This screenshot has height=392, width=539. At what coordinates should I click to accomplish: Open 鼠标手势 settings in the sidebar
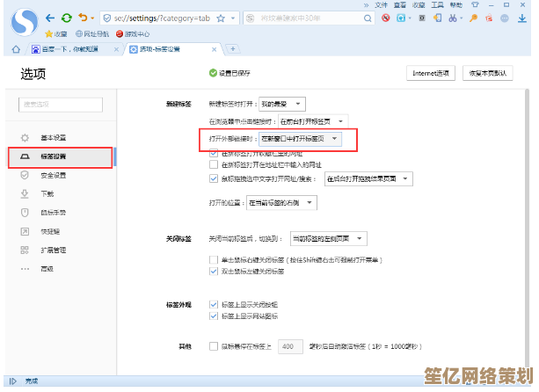pyautogui.click(x=53, y=212)
